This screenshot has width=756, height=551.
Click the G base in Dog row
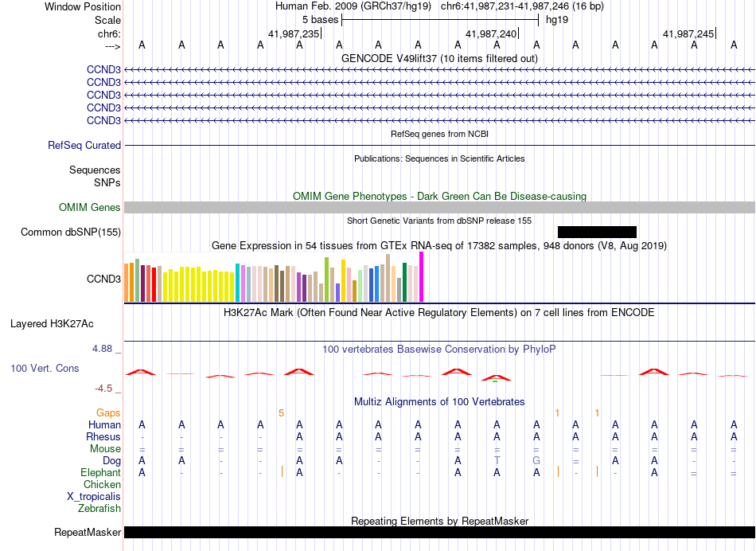pos(536,461)
